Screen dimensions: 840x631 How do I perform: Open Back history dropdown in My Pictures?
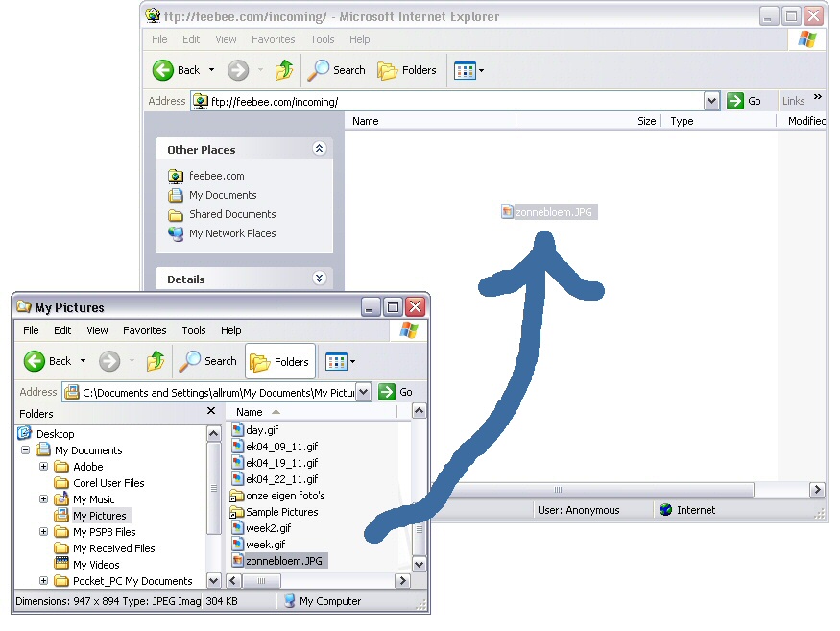tap(83, 361)
